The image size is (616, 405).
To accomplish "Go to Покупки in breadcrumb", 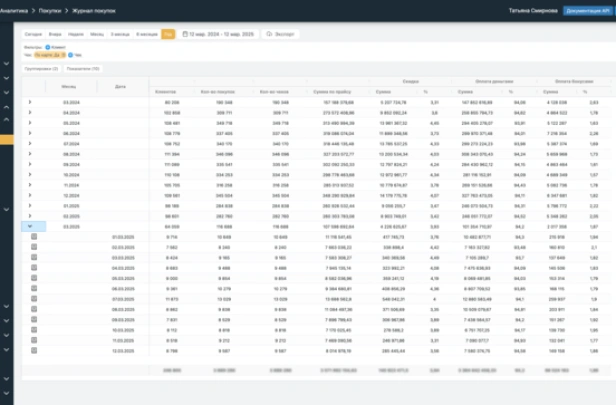I will pyautogui.click(x=48, y=9).
